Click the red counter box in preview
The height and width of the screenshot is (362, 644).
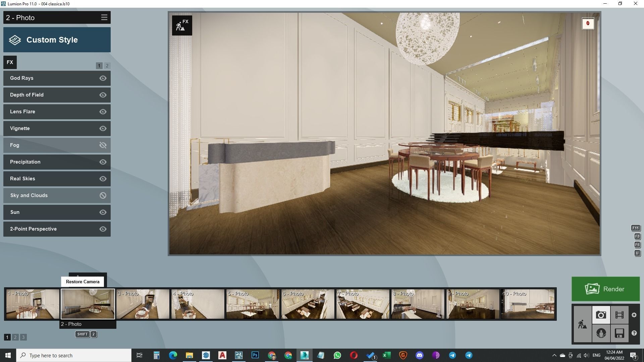(x=588, y=23)
